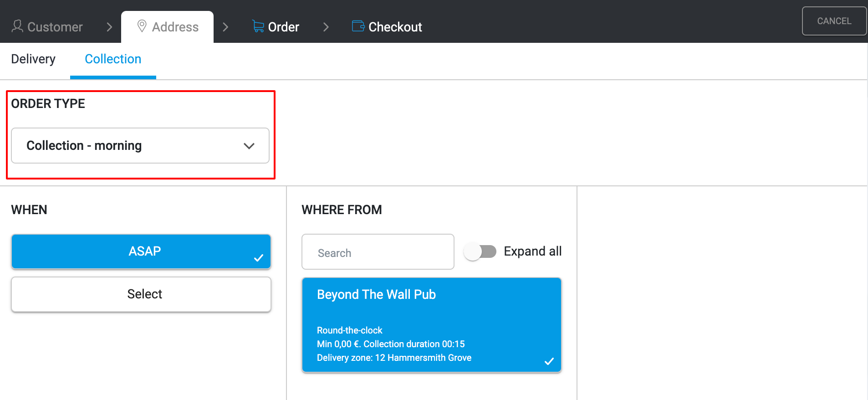Click the checkmark on Beyond The Wall Pub card
This screenshot has height=400, width=868.
[x=549, y=361]
